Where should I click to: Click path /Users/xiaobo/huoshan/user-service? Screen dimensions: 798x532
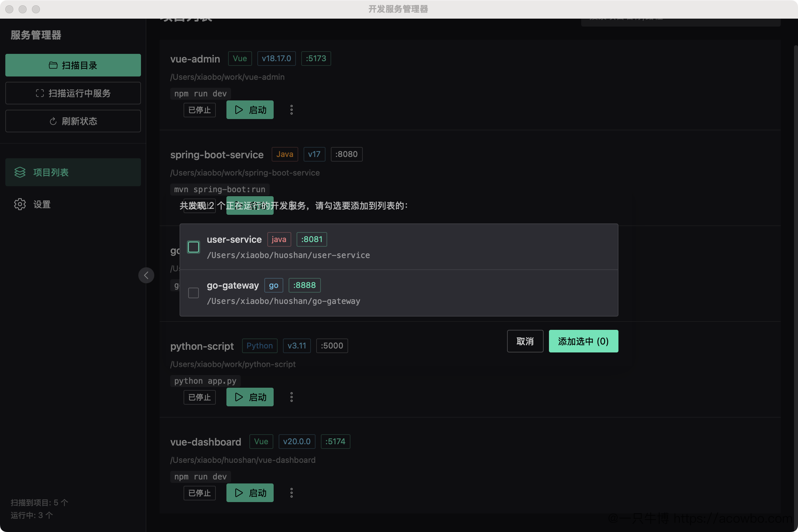288,255
